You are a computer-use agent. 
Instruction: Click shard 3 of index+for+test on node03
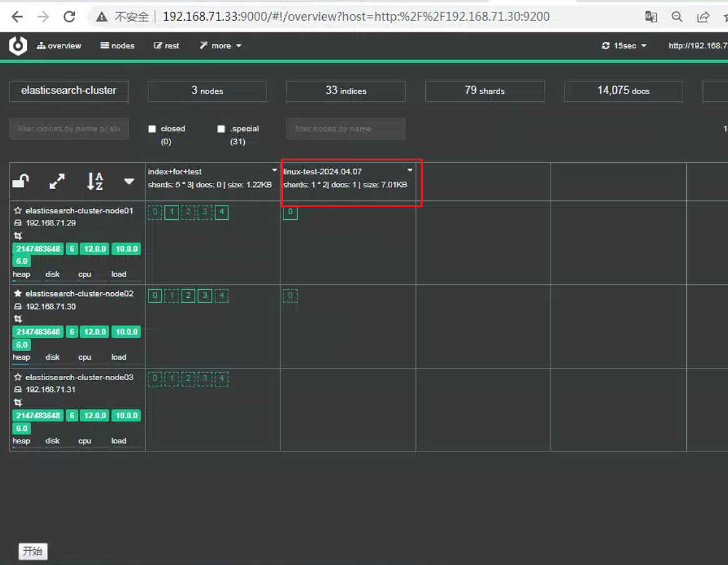(205, 379)
